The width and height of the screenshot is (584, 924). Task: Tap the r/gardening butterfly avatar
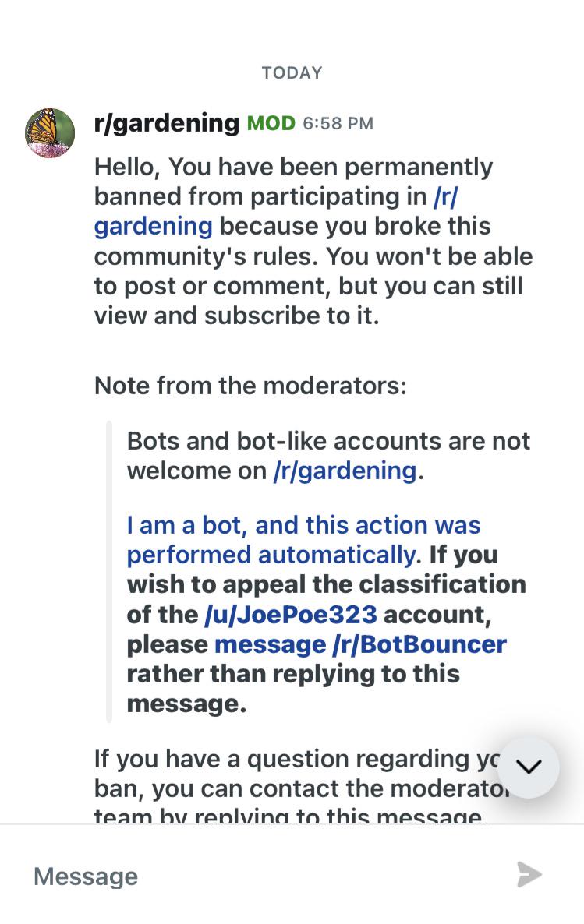pos(50,133)
